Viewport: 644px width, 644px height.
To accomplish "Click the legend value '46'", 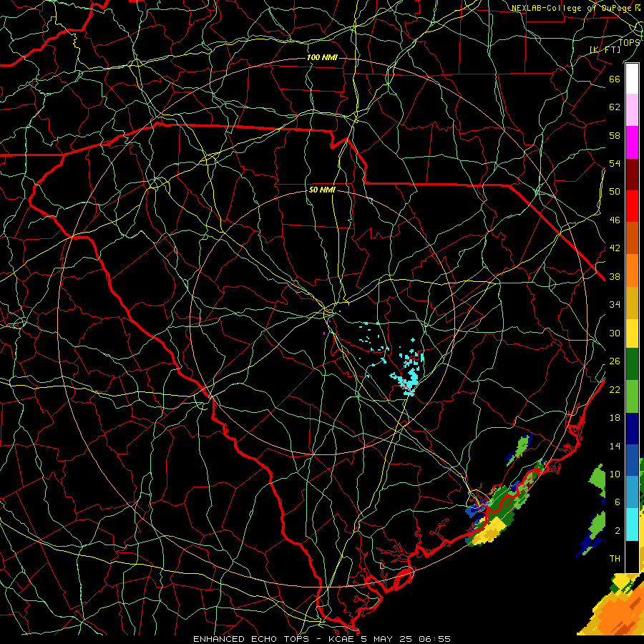I will [x=615, y=220].
